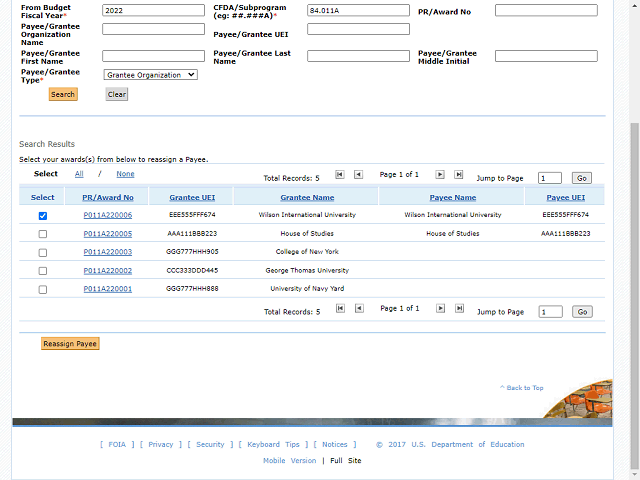The width and height of the screenshot is (640, 480).
Task: Open the FOIA footer link
Action: click(115, 445)
